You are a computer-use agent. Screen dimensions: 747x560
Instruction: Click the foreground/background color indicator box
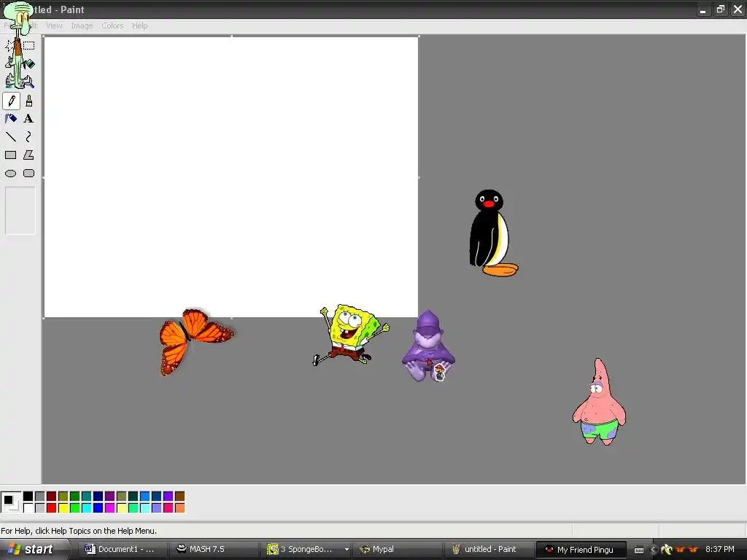tap(10, 502)
